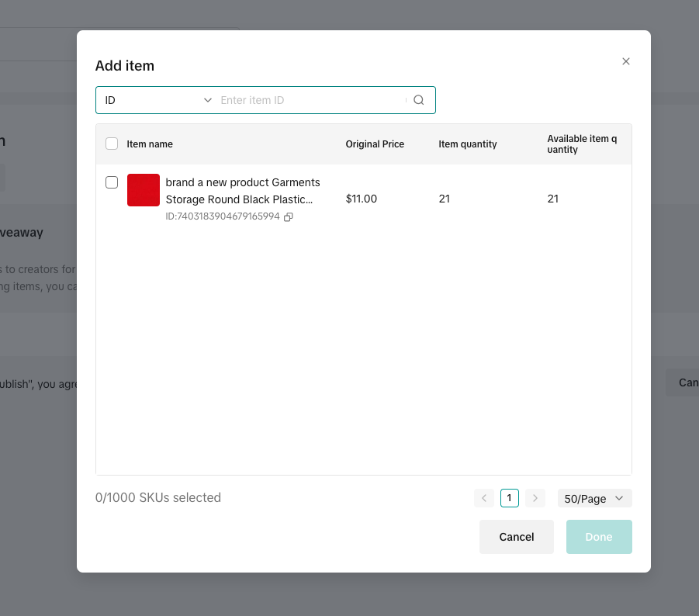Viewport: 699px width, 616px height.
Task: Open the ID search type dropdown
Action: [x=158, y=100]
